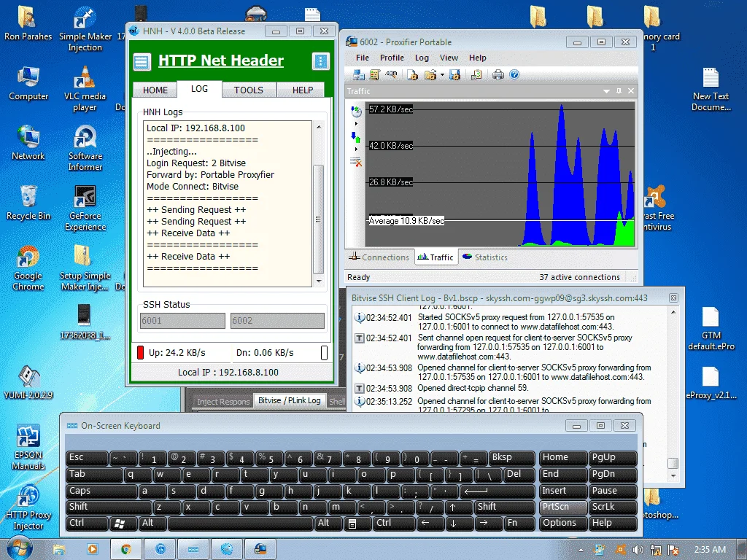747x560 pixels.
Task: Expand Open Profile dropdown arrow in Proxifier
Action: click(x=442, y=75)
